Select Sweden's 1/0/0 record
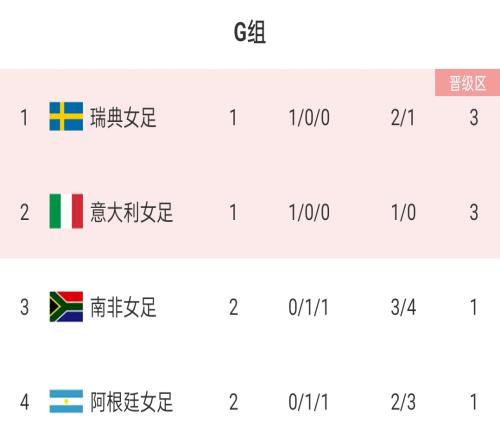Screen dimensions: 500x440 point(309,118)
